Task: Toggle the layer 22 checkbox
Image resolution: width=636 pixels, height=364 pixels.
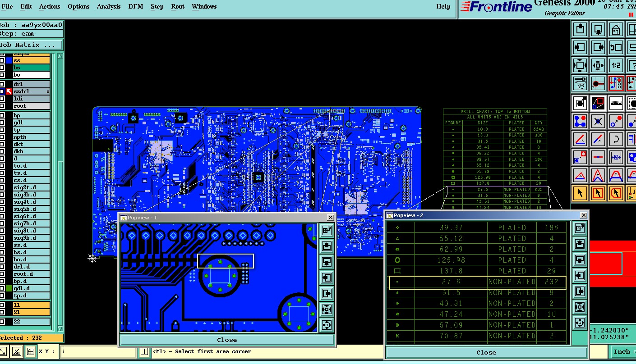Action: tap(2, 322)
